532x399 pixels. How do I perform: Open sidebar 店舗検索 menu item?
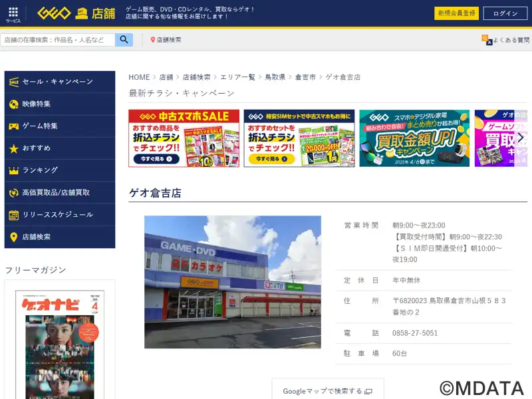60,237
